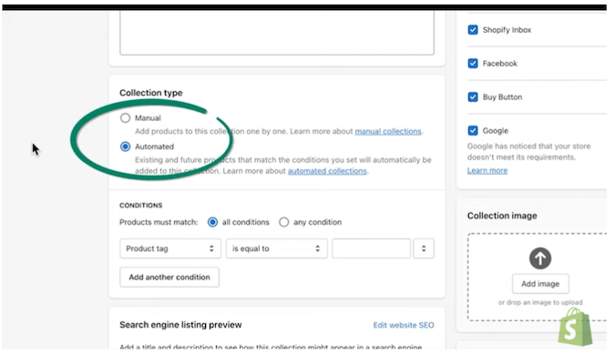The image size is (615, 364).
Task: Toggle the Google channel checkbox
Action: point(473,131)
